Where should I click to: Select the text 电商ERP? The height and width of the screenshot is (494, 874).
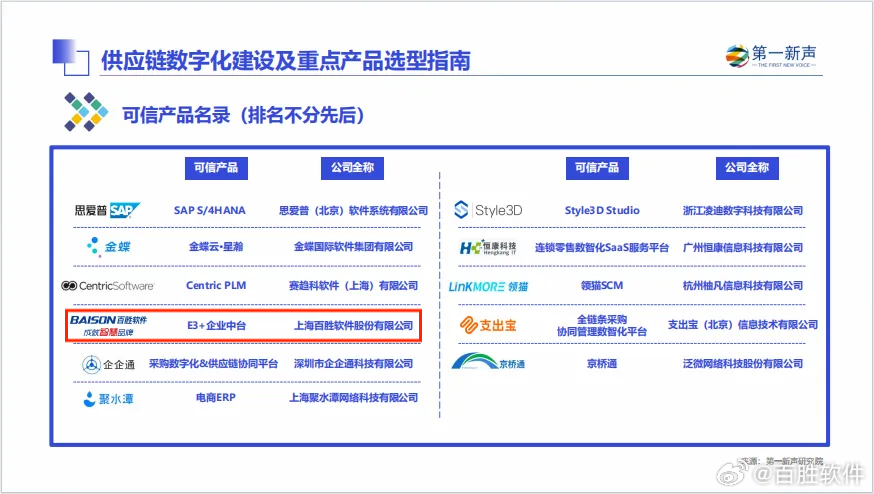pyautogui.click(x=216, y=398)
